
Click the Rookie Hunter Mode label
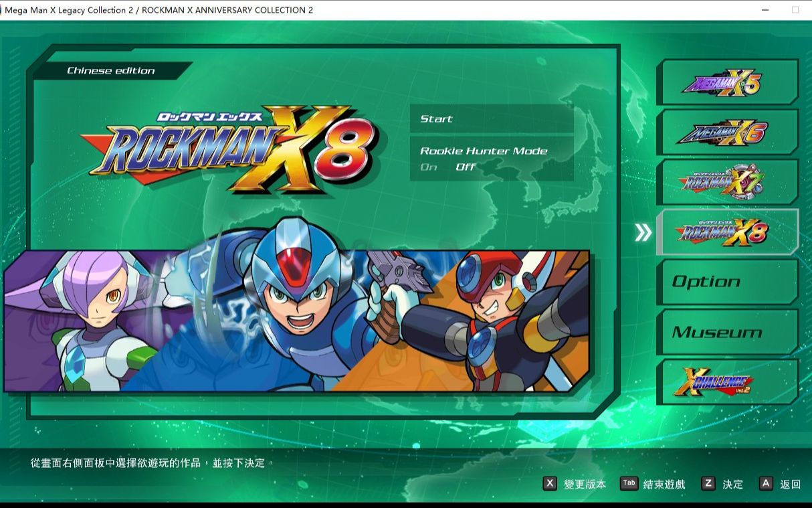point(484,151)
